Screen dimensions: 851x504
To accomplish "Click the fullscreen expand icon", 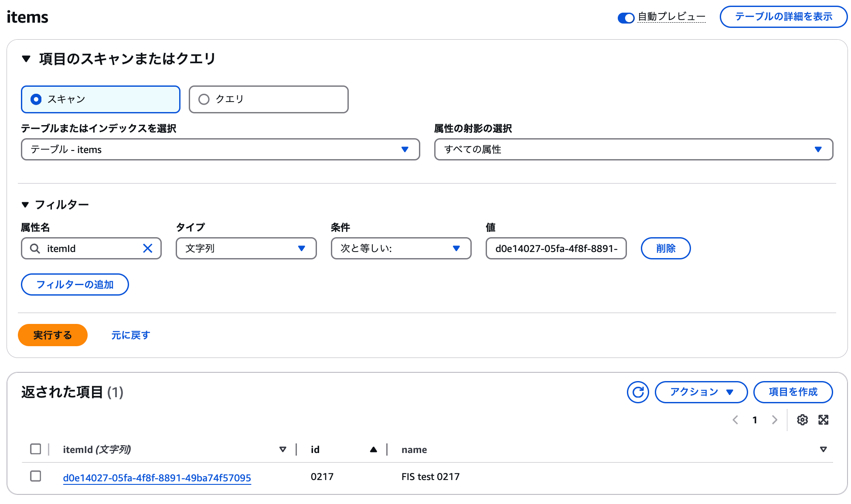I will pos(823,420).
